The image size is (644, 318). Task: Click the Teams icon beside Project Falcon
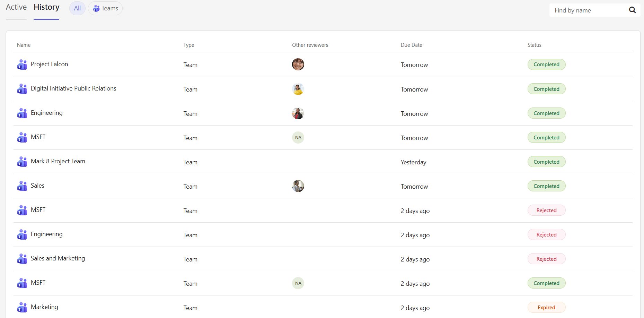[x=22, y=65]
